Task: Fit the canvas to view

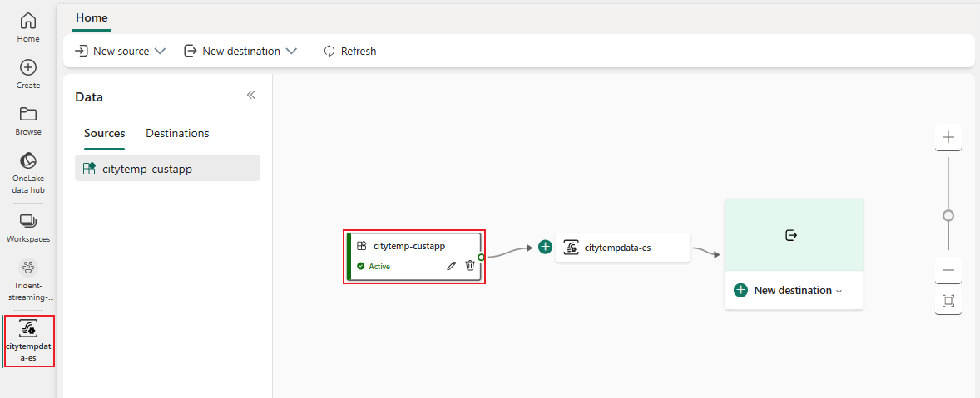Action: click(x=948, y=302)
